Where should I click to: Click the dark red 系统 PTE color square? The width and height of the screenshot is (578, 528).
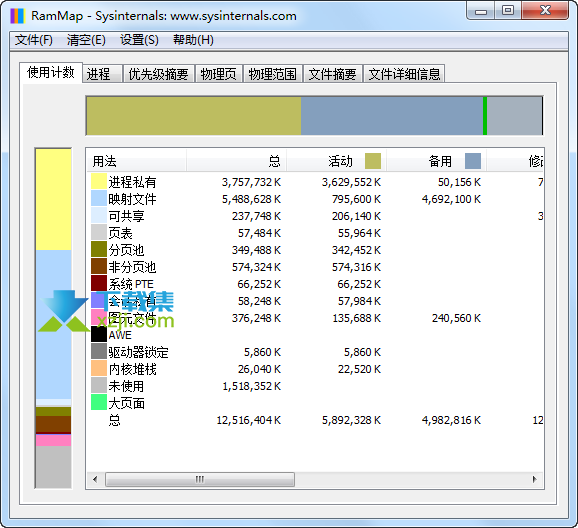tap(99, 284)
